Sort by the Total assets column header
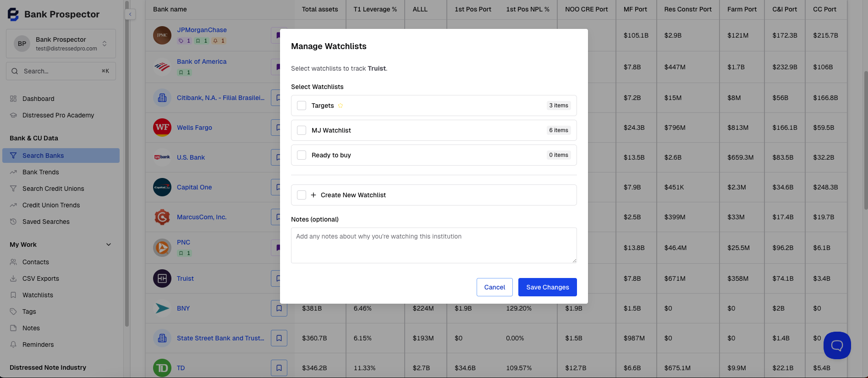This screenshot has width=868, height=378. pos(320,9)
